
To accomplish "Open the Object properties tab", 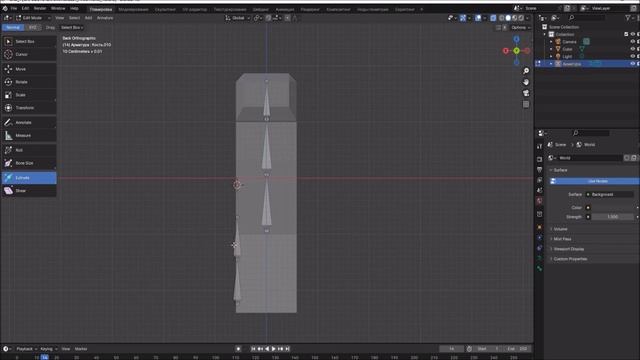I will point(540,227).
